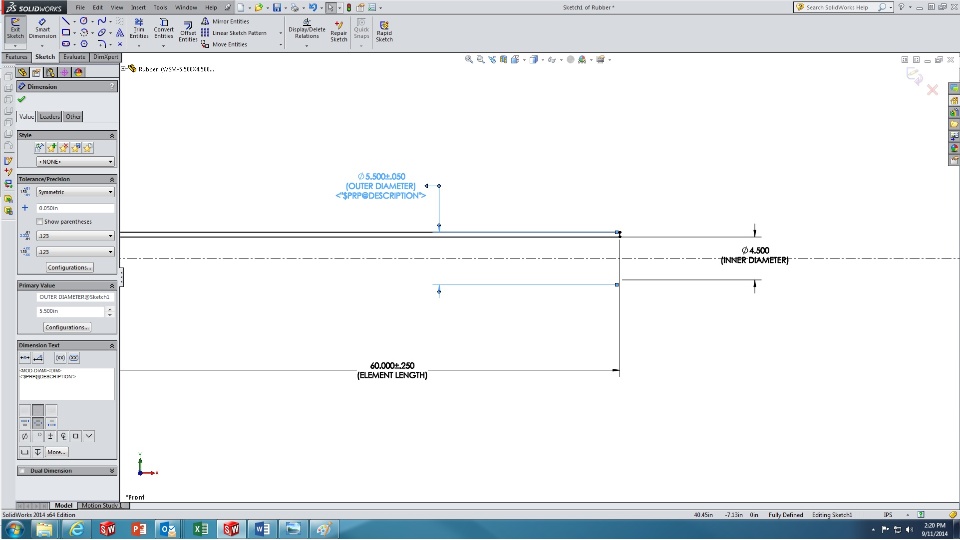Click Linear Sketch Pattern
Screen dimensions: 960x540
[233, 32]
